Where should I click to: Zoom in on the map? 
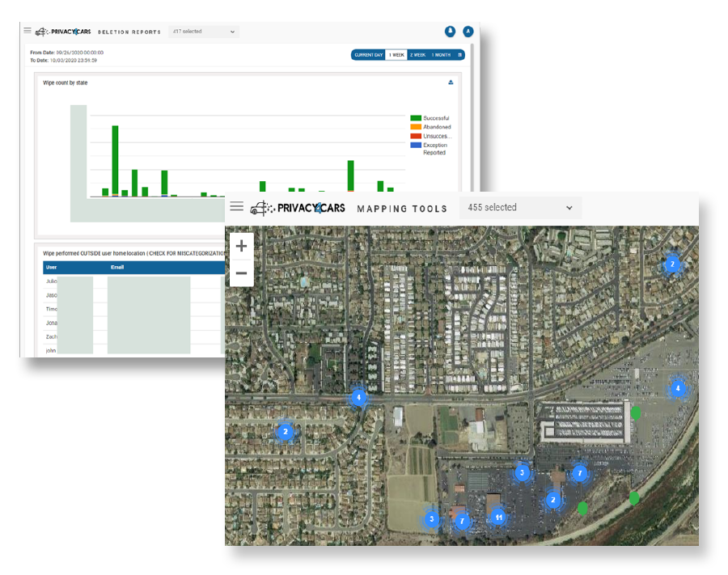[x=241, y=246]
